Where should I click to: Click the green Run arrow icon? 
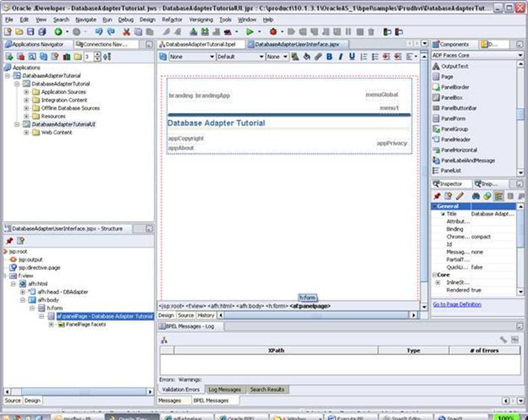point(250,32)
